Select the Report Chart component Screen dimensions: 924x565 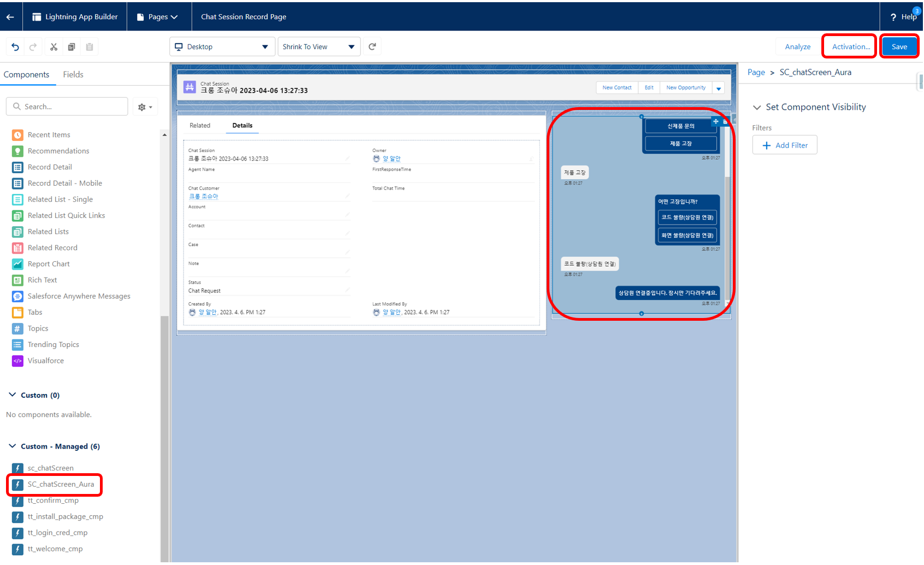coord(49,264)
